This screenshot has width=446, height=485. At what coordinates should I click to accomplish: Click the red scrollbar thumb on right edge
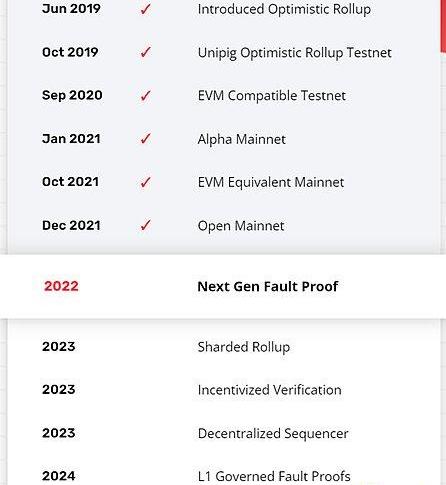[x=443, y=26]
